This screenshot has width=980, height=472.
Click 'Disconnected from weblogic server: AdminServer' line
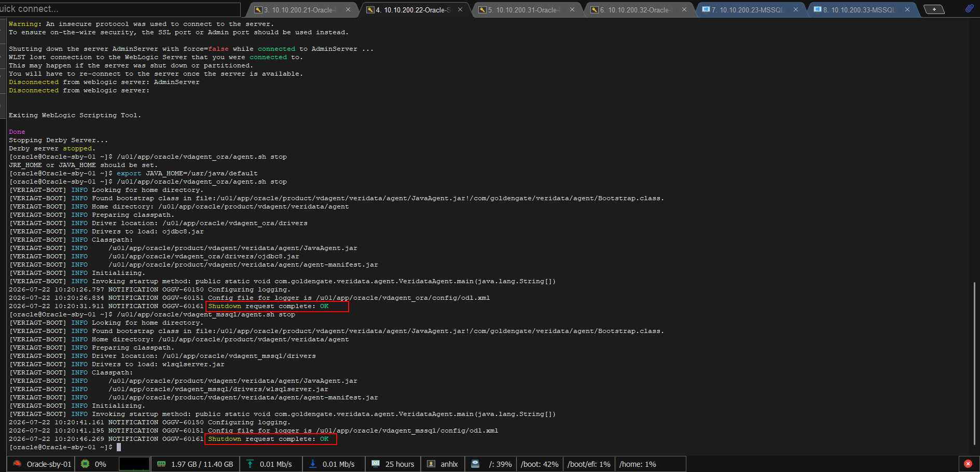(104, 82)
